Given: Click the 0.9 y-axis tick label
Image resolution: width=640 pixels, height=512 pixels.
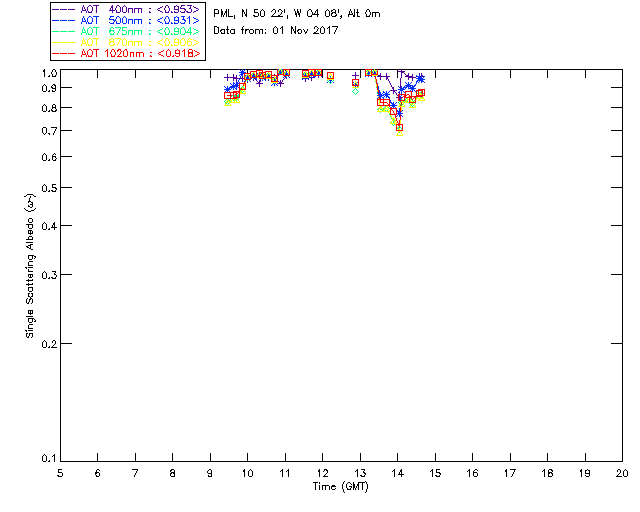Looking at the screenshot, I should click(49, 88).
